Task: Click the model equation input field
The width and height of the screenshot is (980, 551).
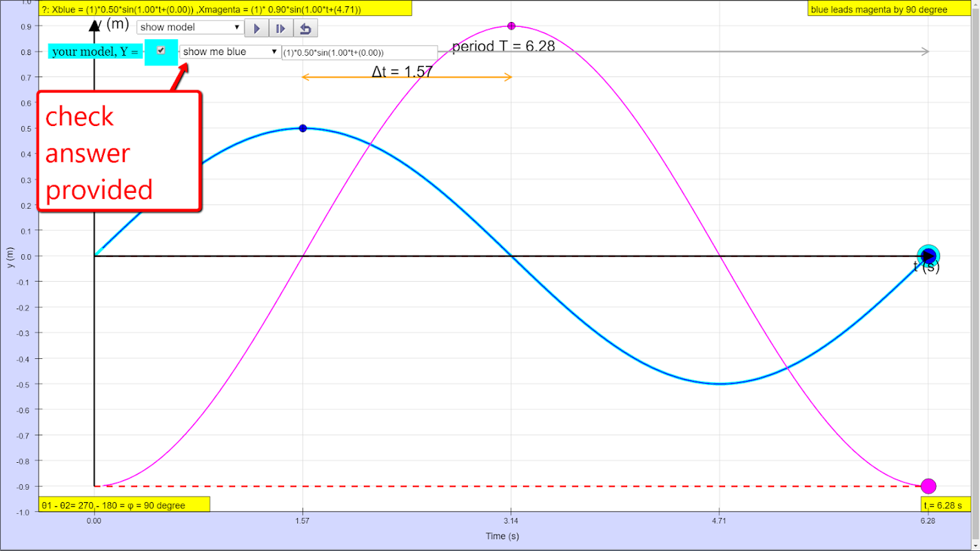Action: point(360,52)
